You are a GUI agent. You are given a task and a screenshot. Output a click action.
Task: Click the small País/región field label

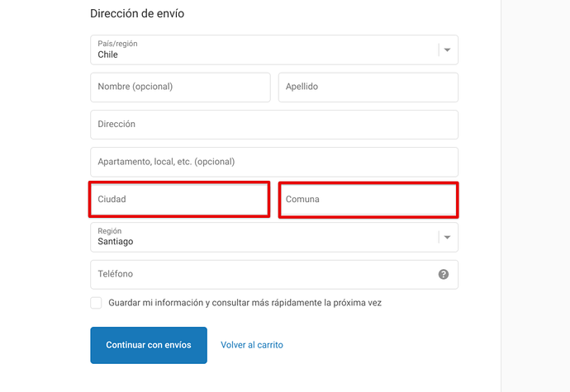[116, 45]
